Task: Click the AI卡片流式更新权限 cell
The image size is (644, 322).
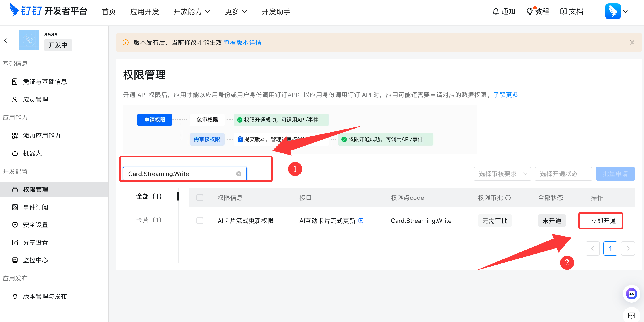Action: click(245, 221)
